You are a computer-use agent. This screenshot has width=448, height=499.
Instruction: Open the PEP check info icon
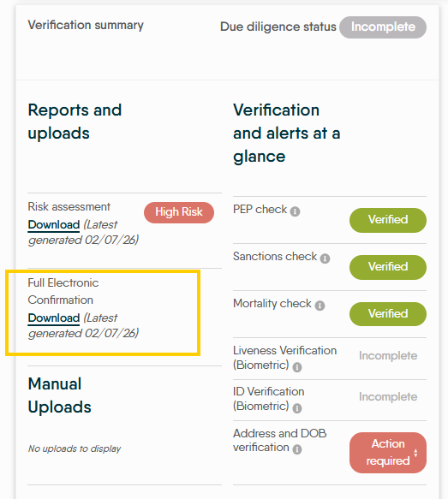[x=295, y=211]
